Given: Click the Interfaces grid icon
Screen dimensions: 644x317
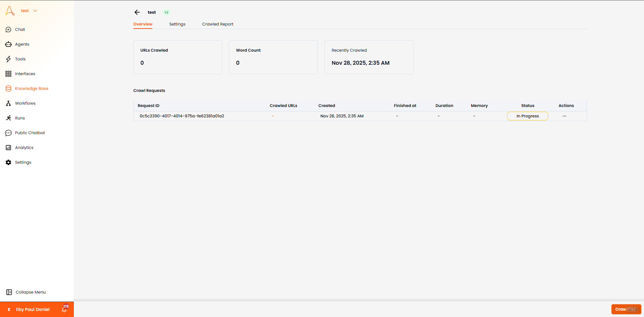Looking at the screenshot, I should [x=8, y=74].
